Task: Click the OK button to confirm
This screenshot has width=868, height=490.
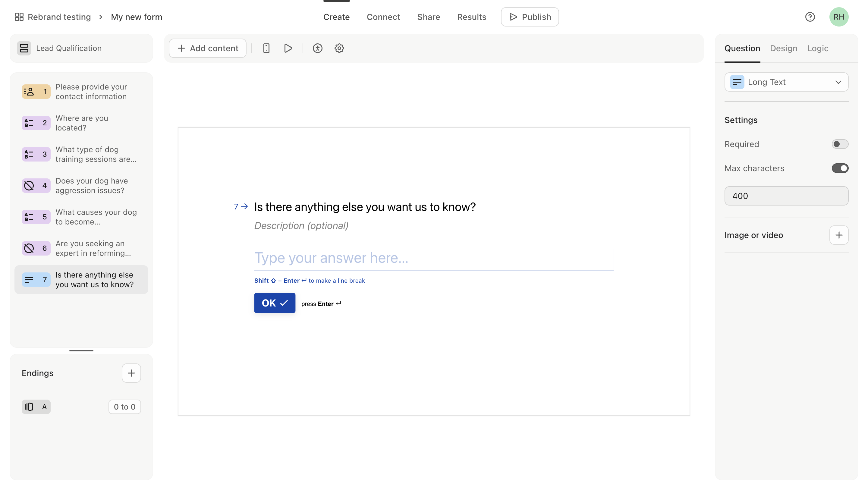Action: (x=275, y=303)
